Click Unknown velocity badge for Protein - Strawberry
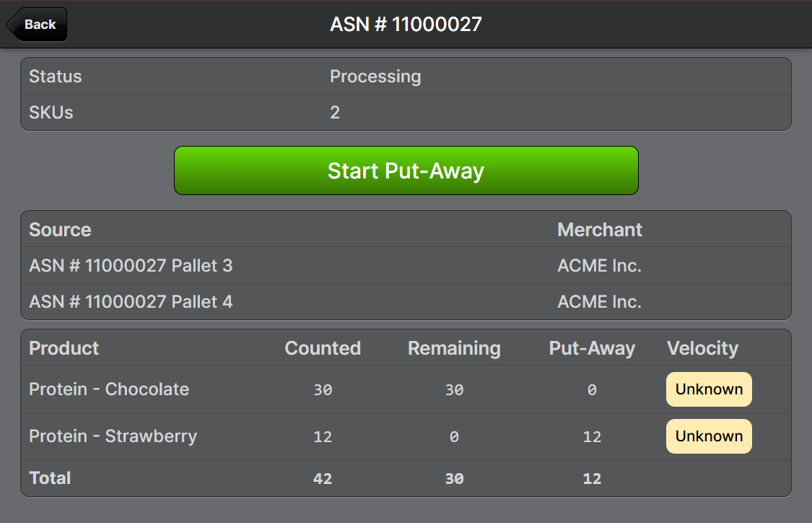 (x=708, y=436)
